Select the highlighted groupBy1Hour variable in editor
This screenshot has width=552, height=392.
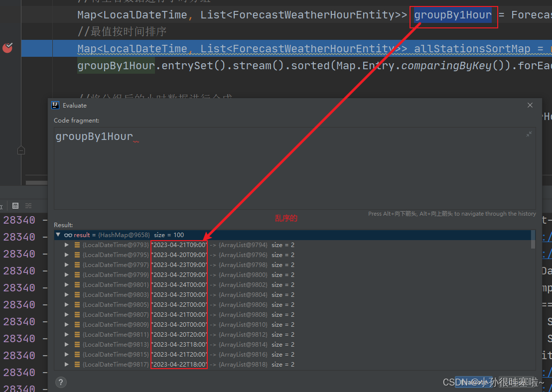click(453, 14)
